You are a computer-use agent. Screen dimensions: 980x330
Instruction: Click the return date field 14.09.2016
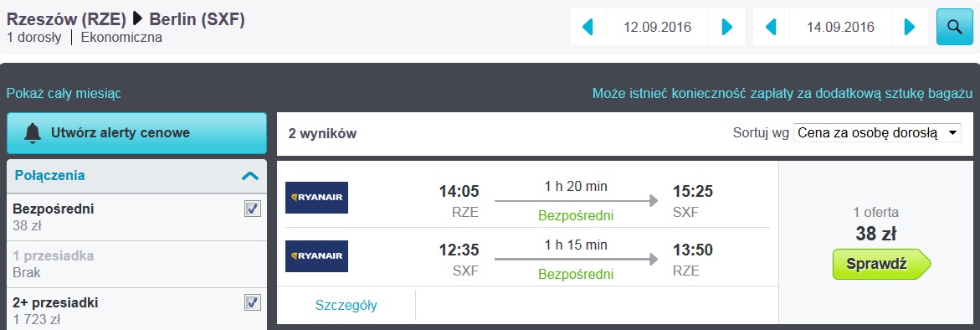click(x=840, y=27)
